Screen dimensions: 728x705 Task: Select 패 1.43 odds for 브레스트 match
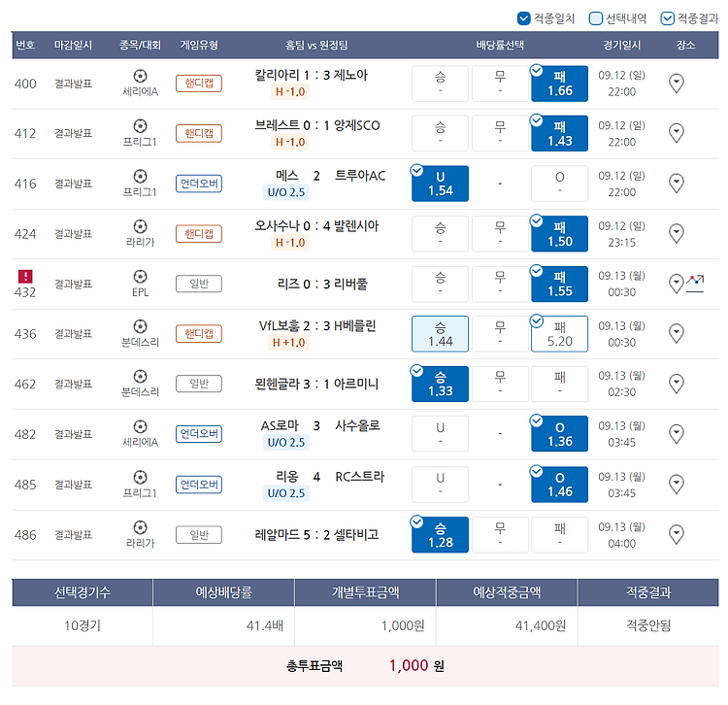[x=559, y=134]
